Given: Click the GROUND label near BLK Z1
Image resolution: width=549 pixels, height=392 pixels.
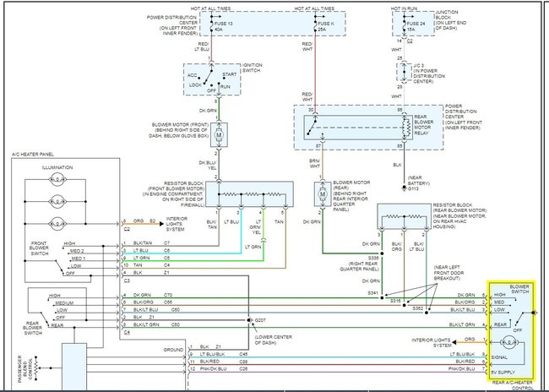Looking at the screenshot, I should click(x=173, y=350).
